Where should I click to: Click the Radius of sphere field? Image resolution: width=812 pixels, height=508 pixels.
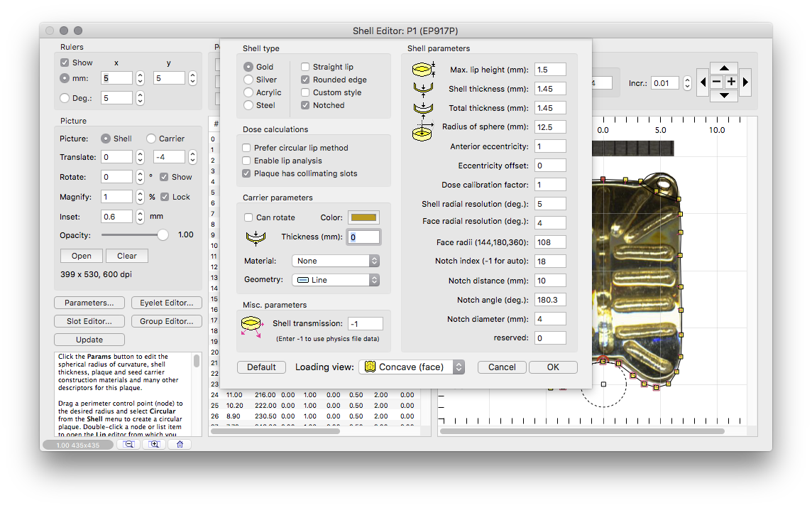(550, 127)
